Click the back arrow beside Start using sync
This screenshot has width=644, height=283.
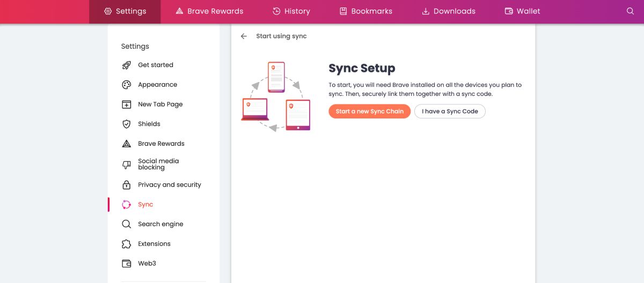click(x=244, y=36)
